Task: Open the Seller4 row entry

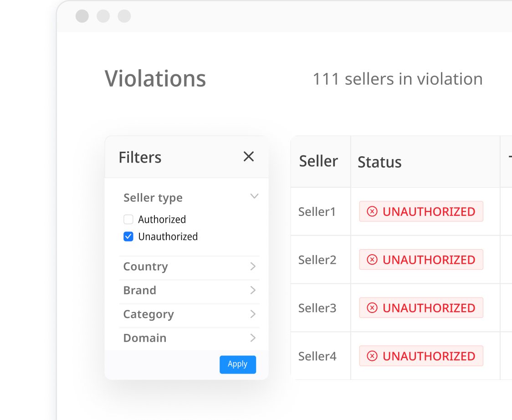Action: coord(317,356)
